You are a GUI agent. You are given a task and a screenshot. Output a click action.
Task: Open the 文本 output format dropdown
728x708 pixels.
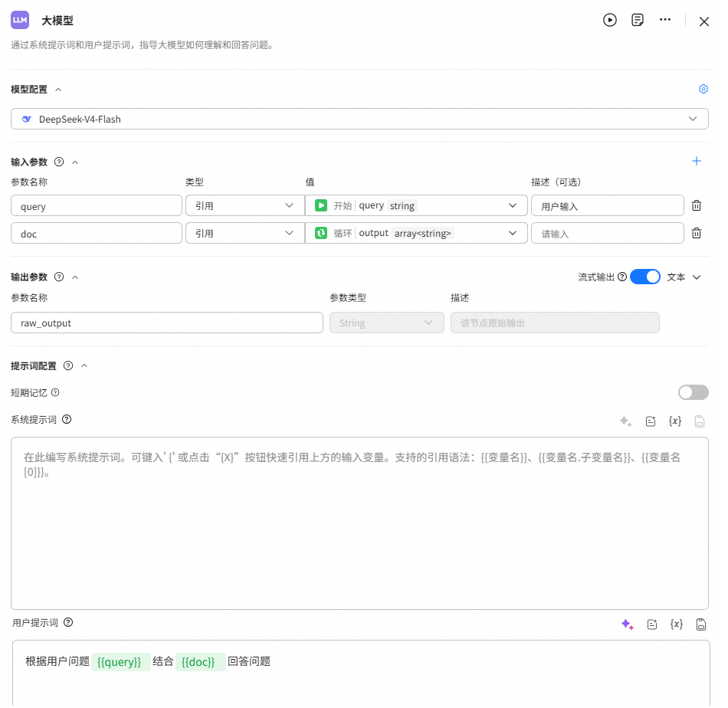684,277
